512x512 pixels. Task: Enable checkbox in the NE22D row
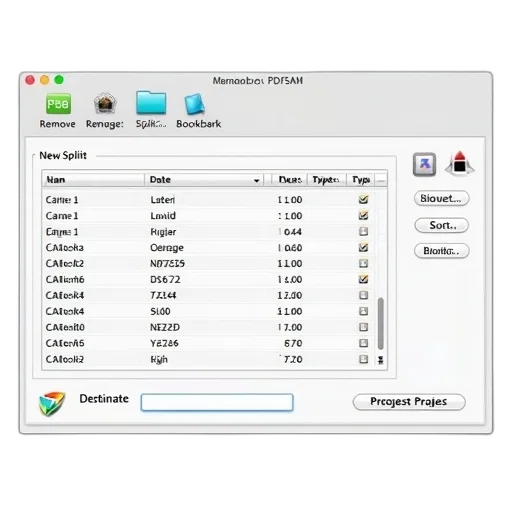pos(363,327)
